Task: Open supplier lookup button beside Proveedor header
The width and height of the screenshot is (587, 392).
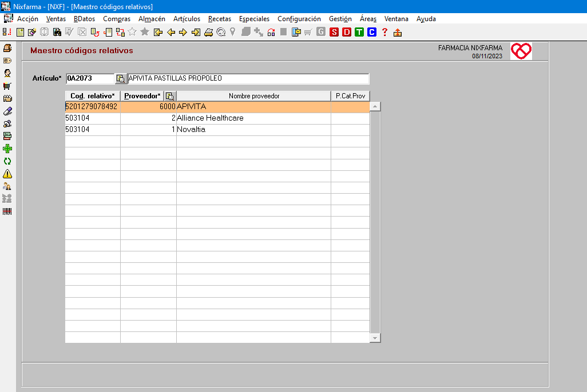Action: point(170,96)
